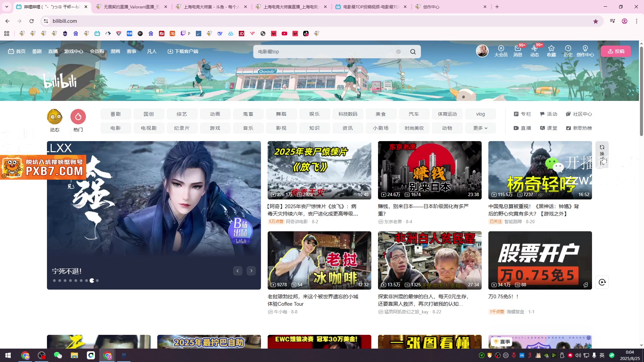Clear the search box text

pos(398,52)
